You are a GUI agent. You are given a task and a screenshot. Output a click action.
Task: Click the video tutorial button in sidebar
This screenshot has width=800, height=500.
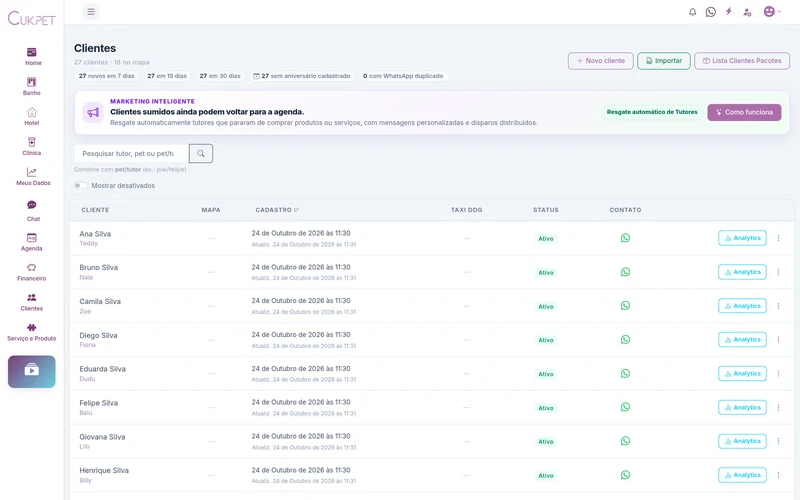(x=32, y=372)
